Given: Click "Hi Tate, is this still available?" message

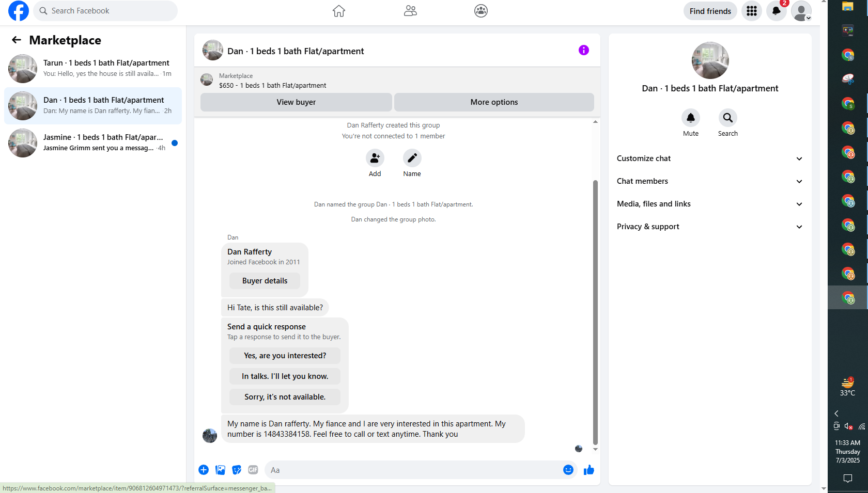Looking at the screenshot, I should pyautogui.click(x=275, y=308).
